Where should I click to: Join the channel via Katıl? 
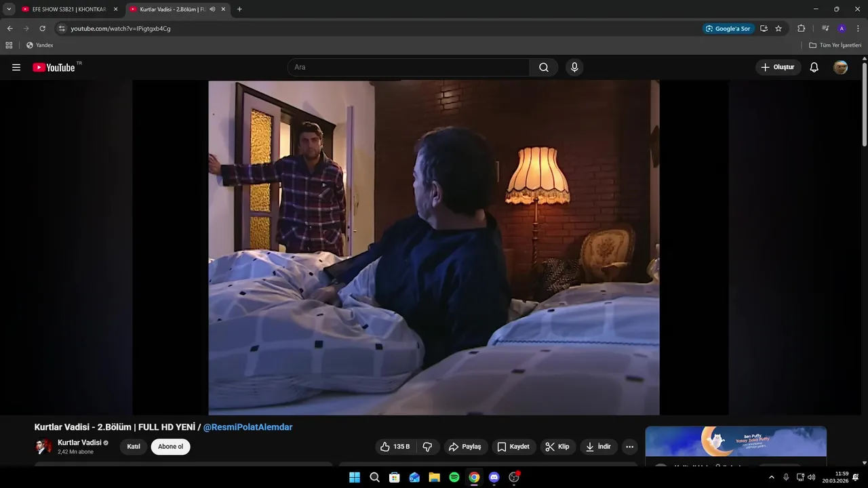click(134, 447)
